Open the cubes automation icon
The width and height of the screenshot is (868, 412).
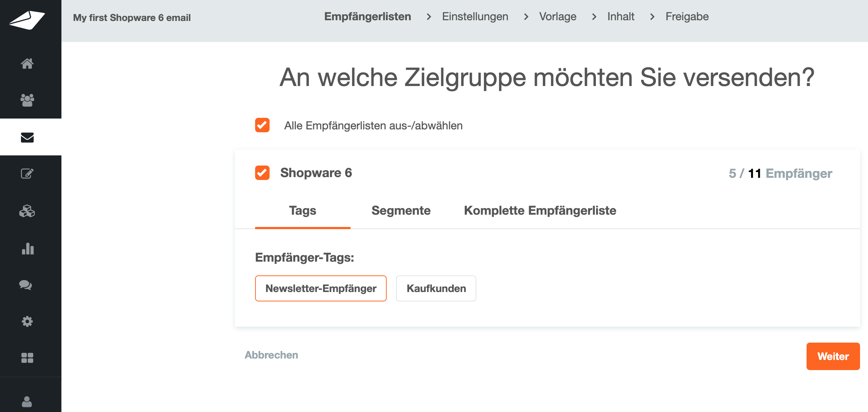(27, 211)
